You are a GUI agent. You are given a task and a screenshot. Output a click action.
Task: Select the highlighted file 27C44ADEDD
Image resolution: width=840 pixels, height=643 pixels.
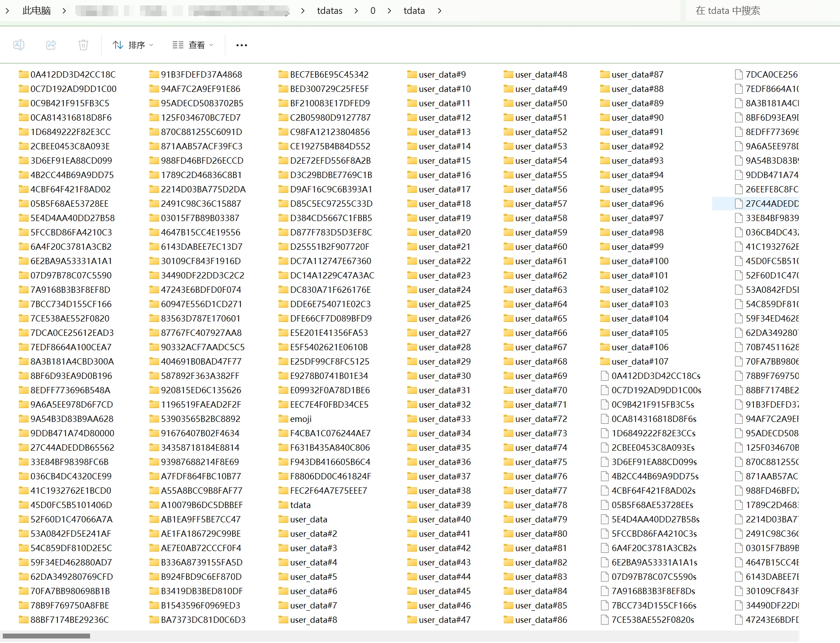[771, 204]
